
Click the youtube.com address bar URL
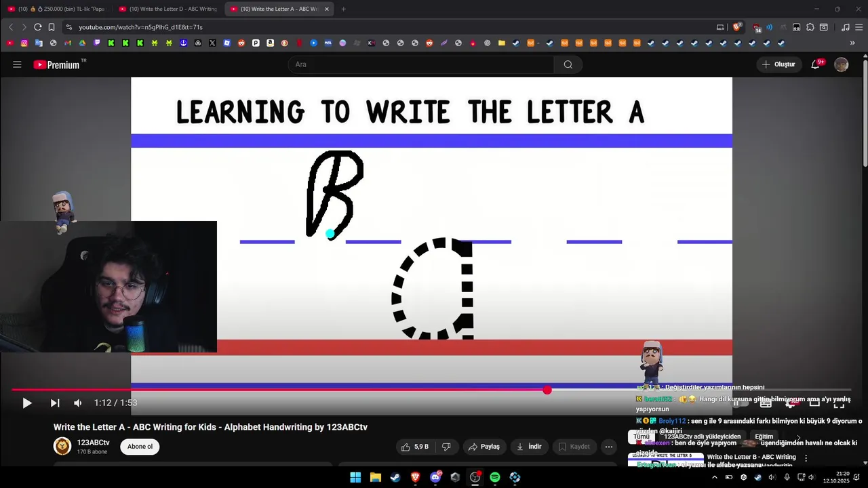tap(140, 27)
